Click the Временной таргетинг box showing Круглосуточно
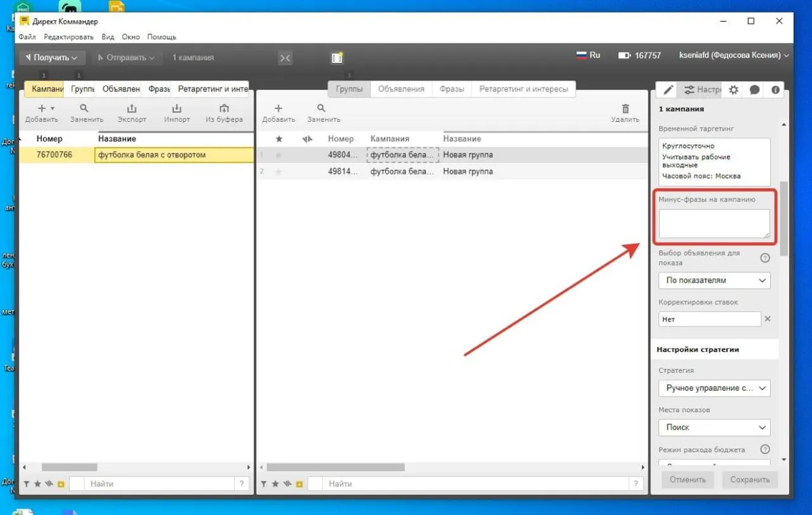This screenshot has height=515, width=812. [714, 162]
